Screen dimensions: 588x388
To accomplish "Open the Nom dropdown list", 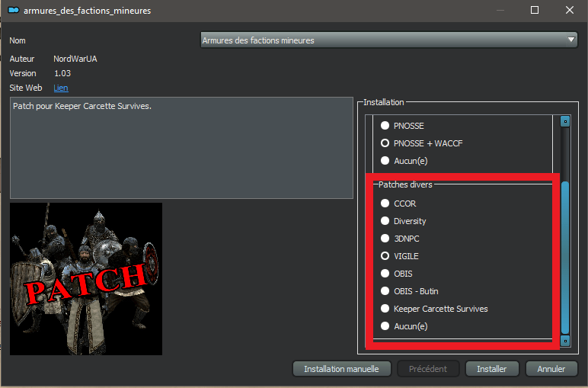I will 388,40.
